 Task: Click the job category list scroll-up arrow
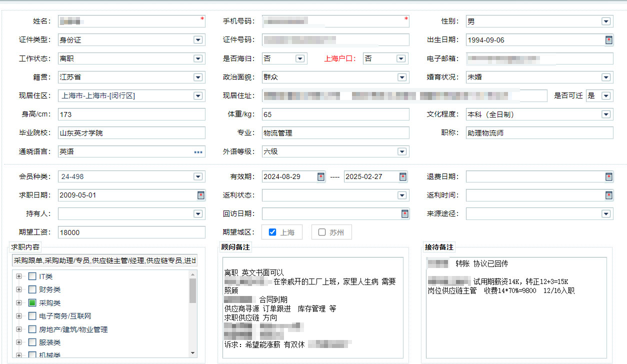point(193,274)
